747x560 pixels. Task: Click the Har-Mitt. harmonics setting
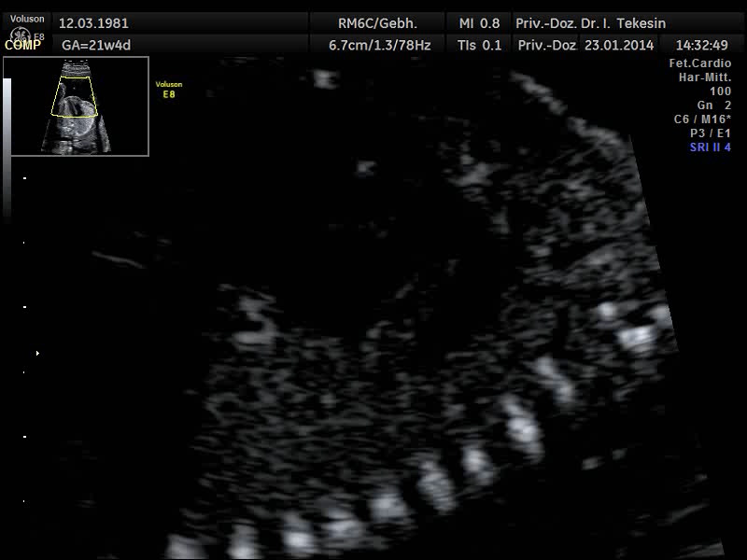point(704,77)
